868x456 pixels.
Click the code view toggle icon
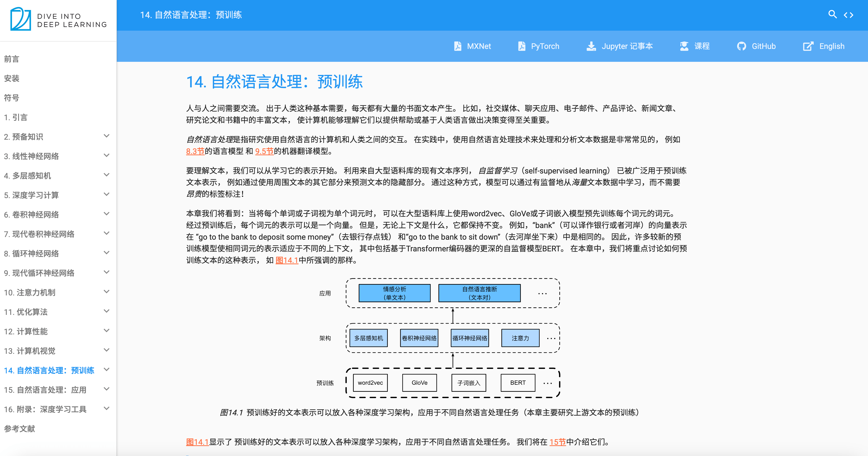852,14
